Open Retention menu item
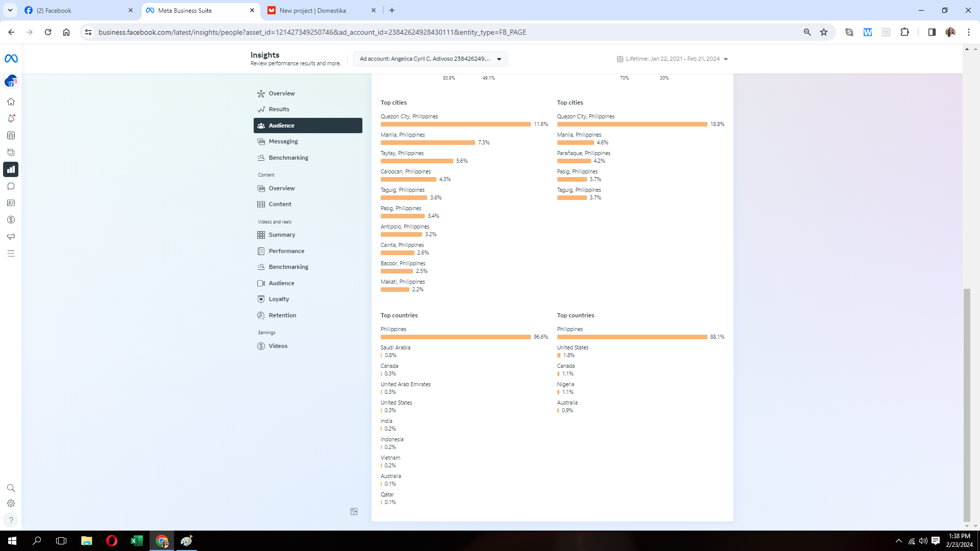Viewport: 980px width, 551px height. click(308, 315)
